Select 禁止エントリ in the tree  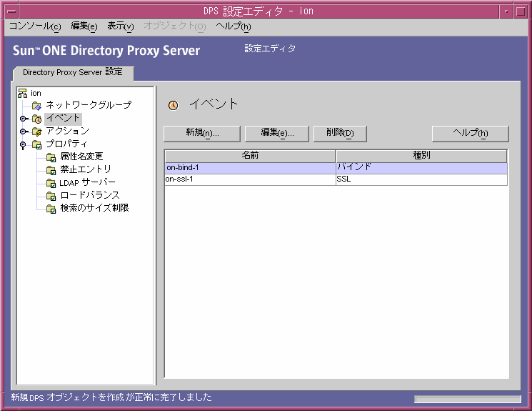coord(86,169)
